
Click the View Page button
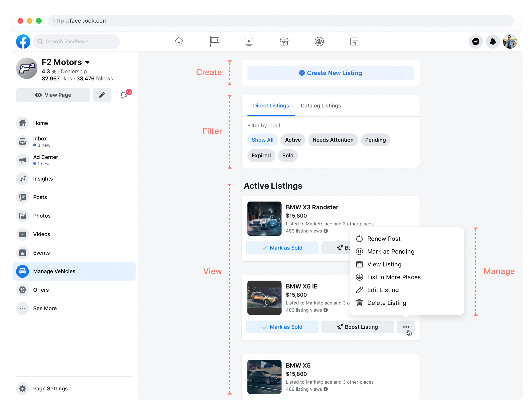53,95
